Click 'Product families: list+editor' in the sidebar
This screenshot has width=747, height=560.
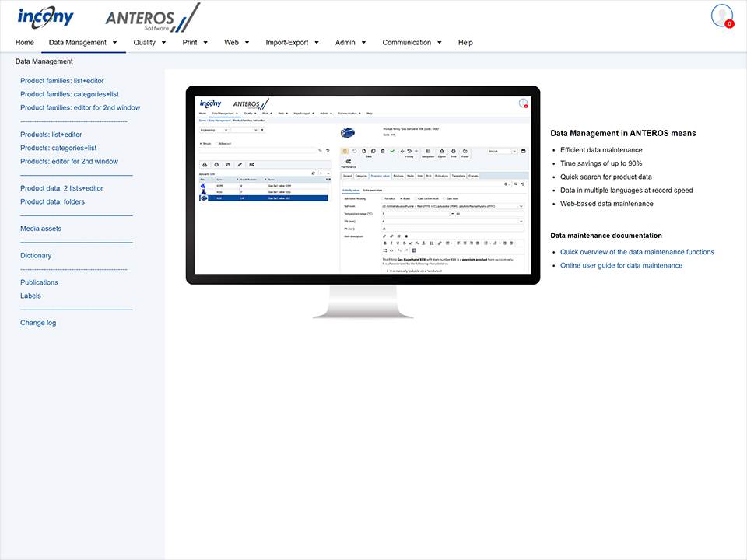[62, 80]
